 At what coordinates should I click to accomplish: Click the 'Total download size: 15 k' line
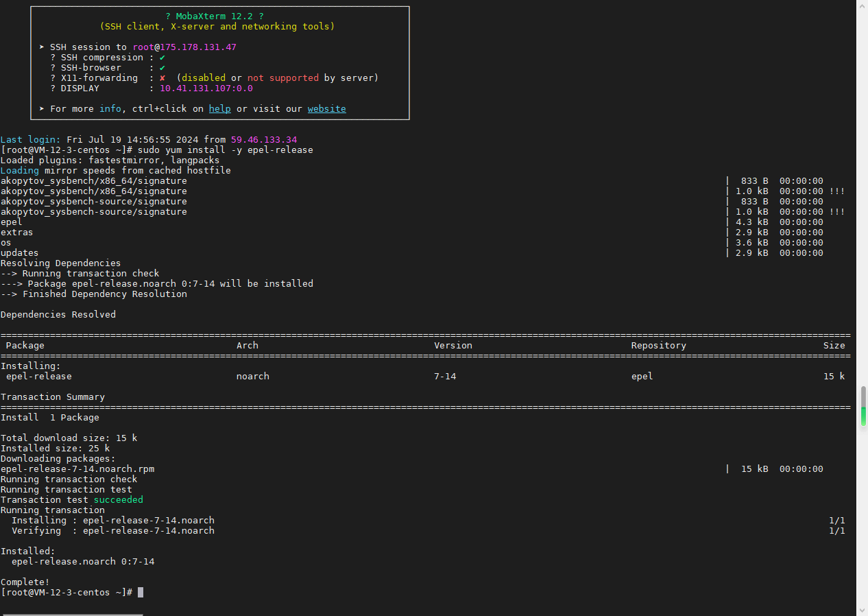tap(69, 438)
